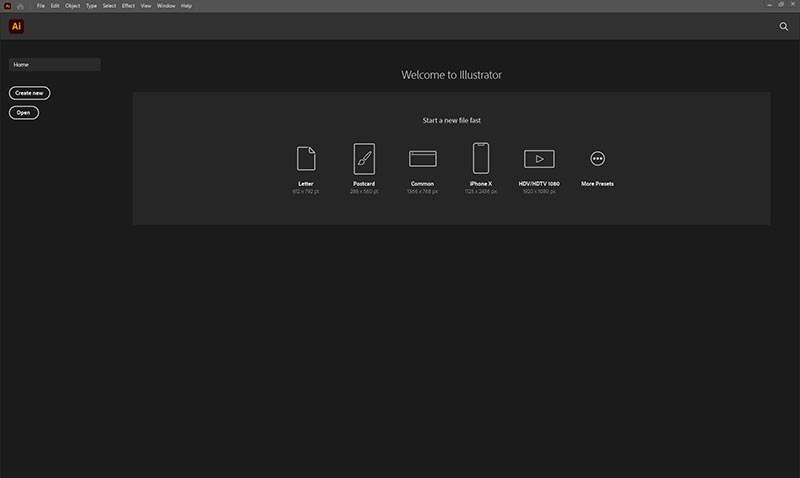Open the Select menu
This screenshot has width=800, height=478.
click(109, 6)
